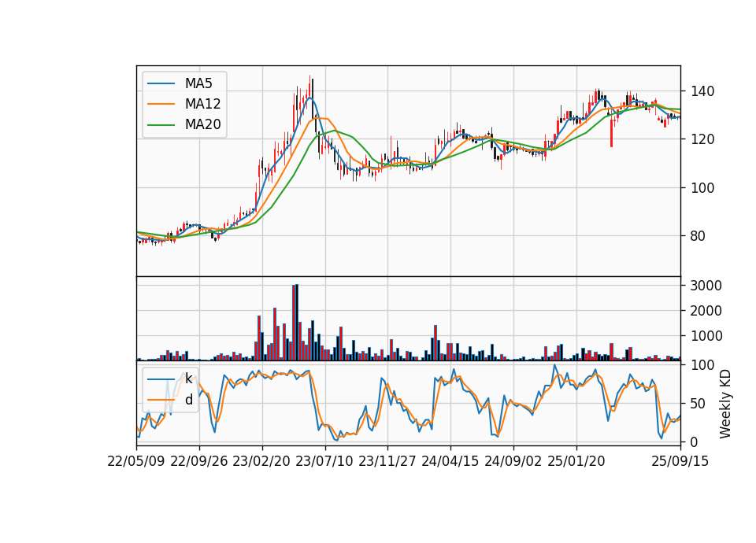756x543 pixels.
Task: Click the MA5 legend label
Action: [198, 83]
